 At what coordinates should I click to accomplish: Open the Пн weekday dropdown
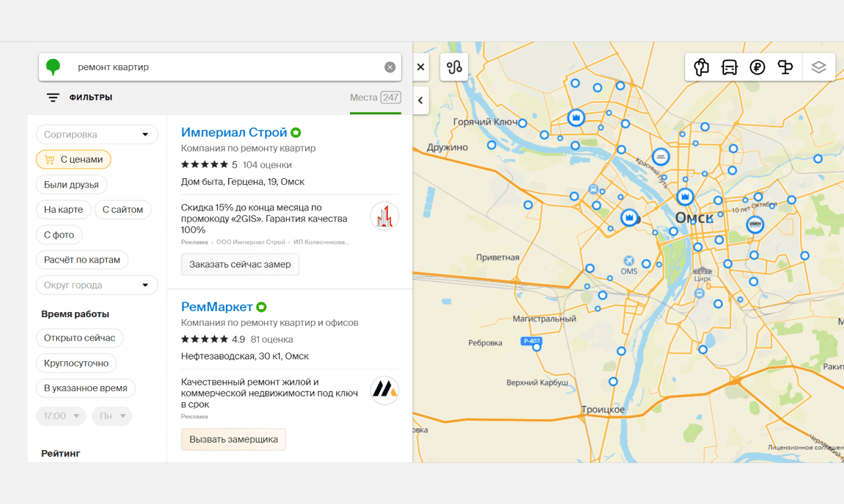coord(112,416)
